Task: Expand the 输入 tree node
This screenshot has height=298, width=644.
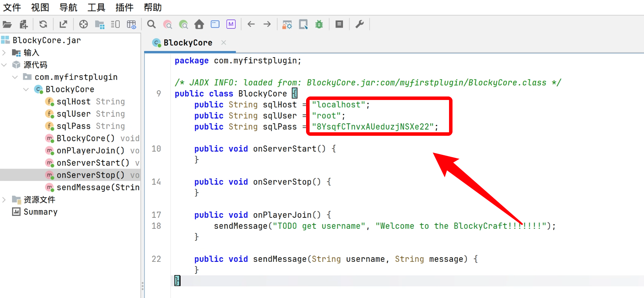Action: (x=4, y=53)
